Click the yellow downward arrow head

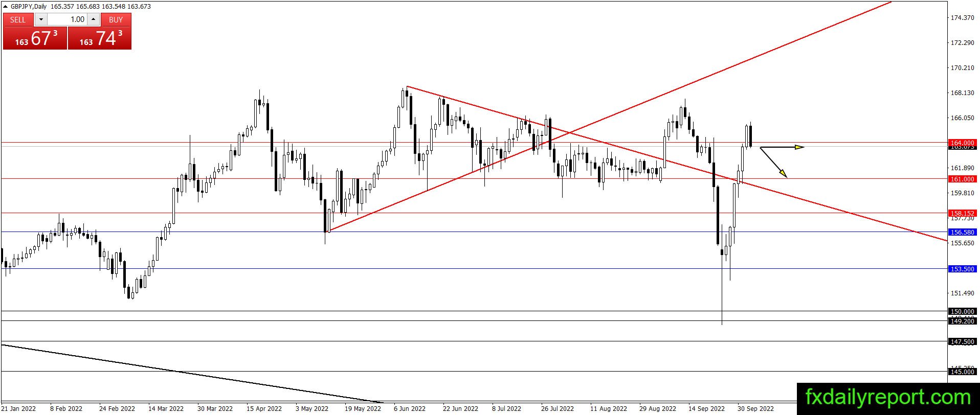[783, 174]
